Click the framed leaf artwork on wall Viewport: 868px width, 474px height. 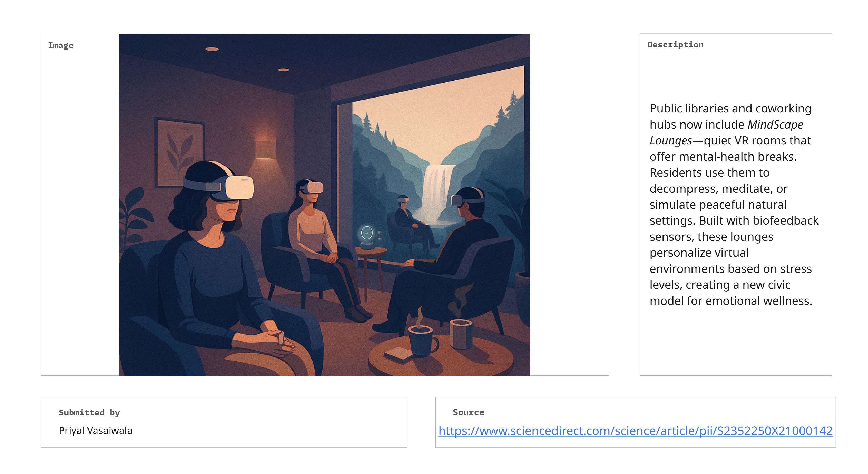[x=179, y=152]
